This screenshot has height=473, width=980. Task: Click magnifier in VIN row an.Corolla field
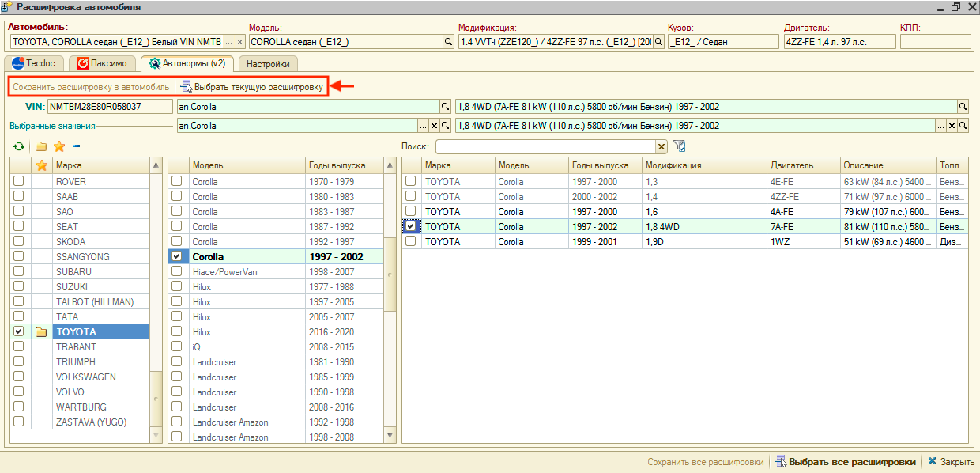click(x=445, y=106)
